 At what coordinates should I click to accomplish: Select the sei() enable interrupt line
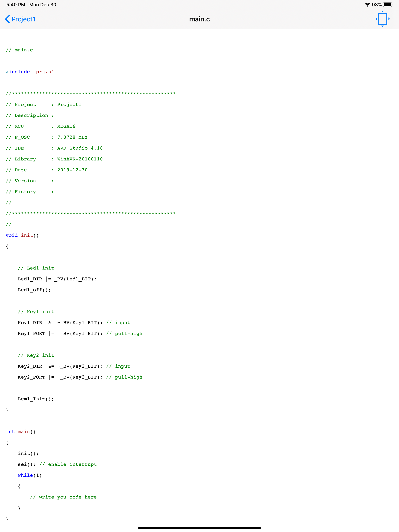point(57,464)
